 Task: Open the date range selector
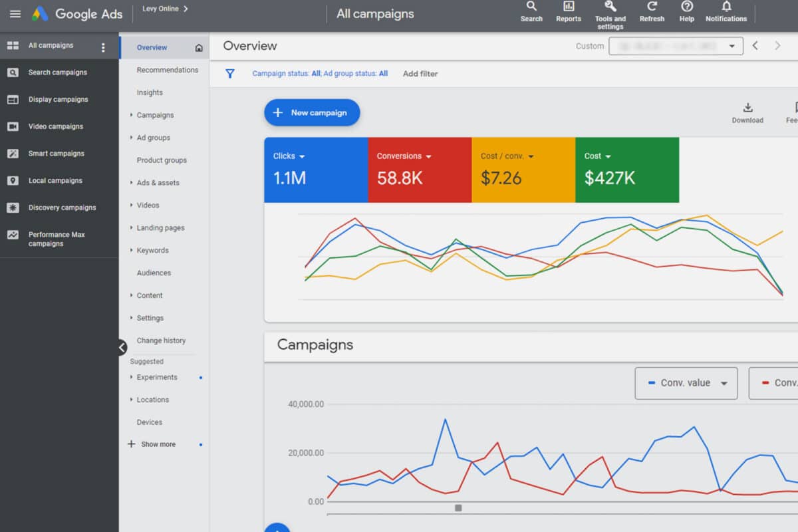point(676,46)
